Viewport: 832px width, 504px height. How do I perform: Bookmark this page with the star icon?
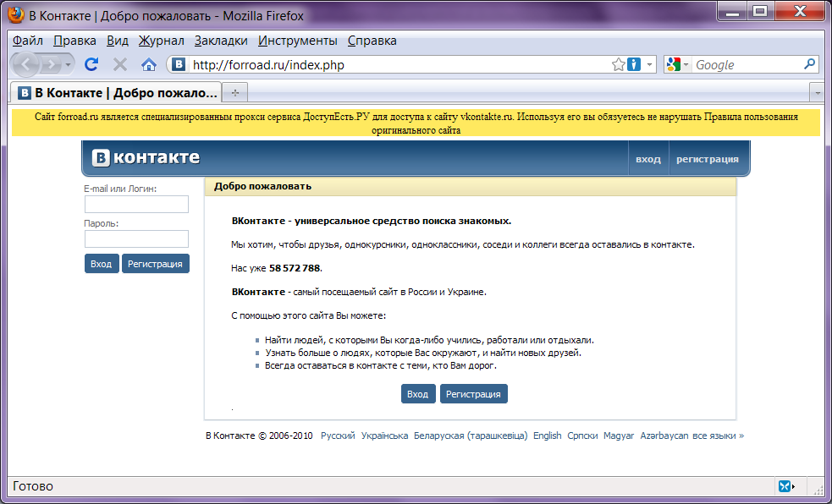pyautogui.click(x=618, y=64)
